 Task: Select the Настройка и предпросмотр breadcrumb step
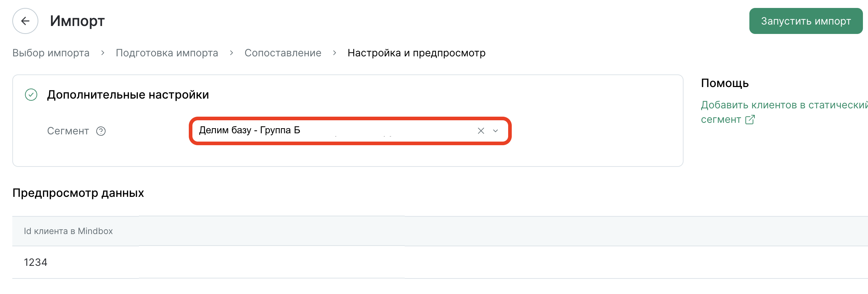pos(416,53)
